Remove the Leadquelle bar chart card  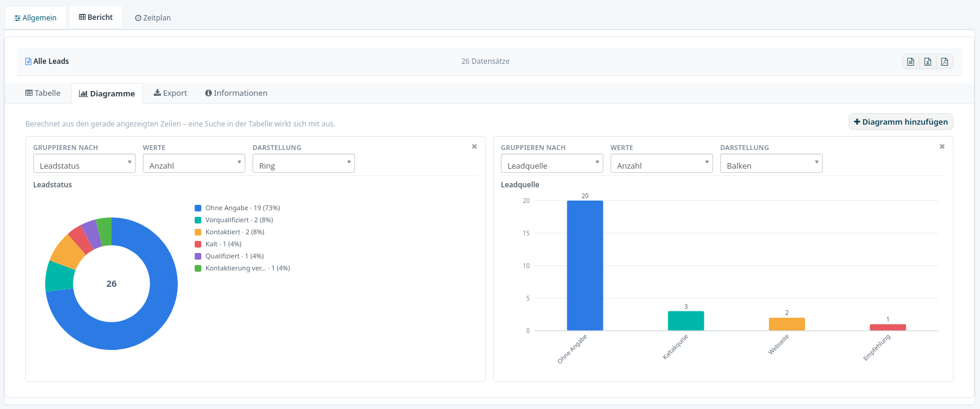click(942, 146)
